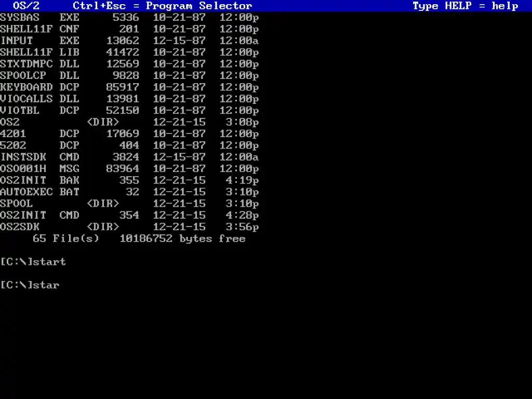Select the OS2SDK directory name

click(x=20, y=227)
